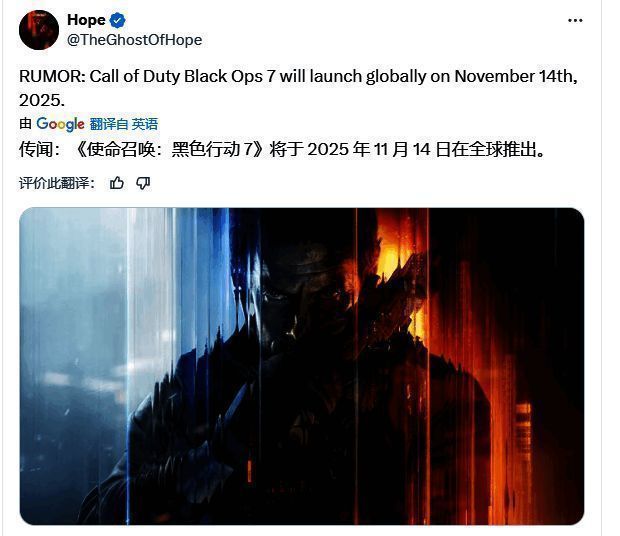
Task: Click the translated Chinese 传闻 tweet text
Action: 283,150
